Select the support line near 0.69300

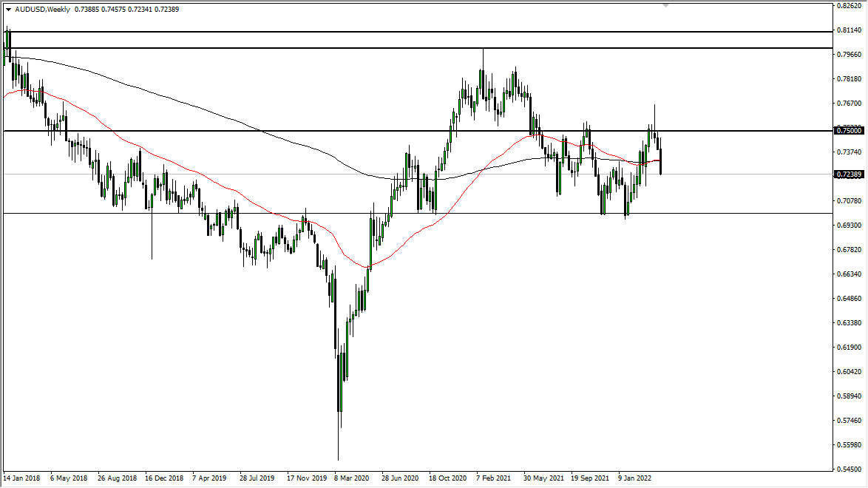(x=444, y=213)
